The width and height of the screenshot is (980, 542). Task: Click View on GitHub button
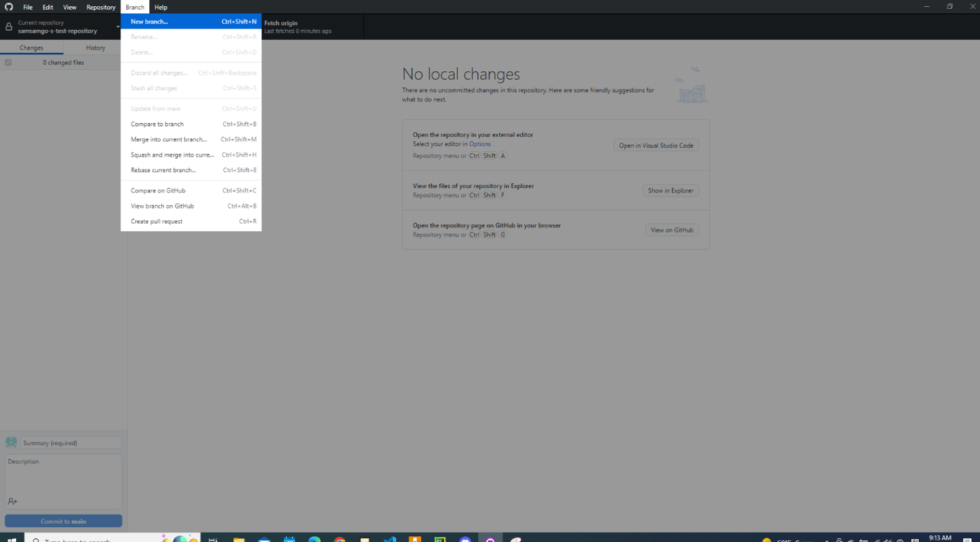[671, 230]
